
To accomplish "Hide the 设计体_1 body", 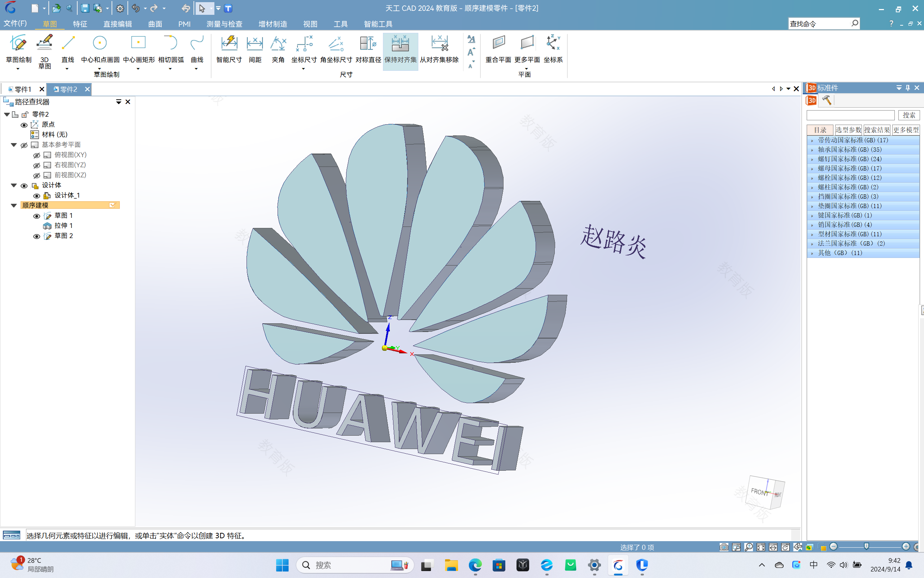I will 36,195.
